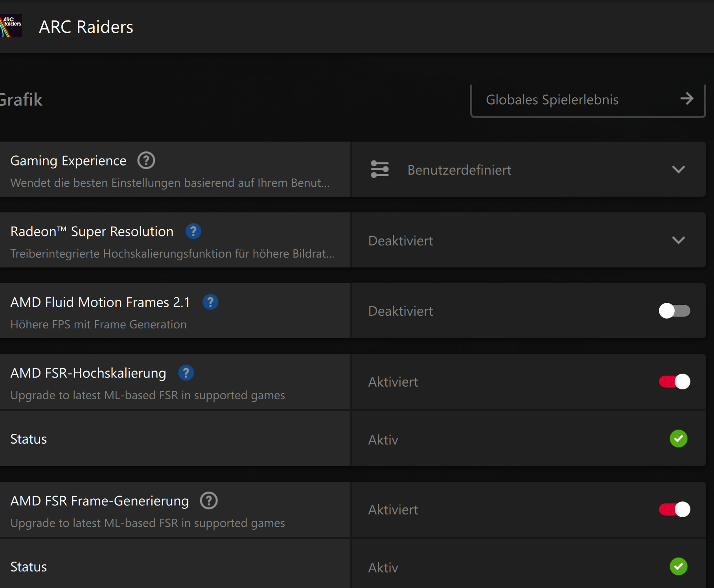Turn off AMD FSR Frame-Generierung
714x588 pixels.
pos(674,509)
